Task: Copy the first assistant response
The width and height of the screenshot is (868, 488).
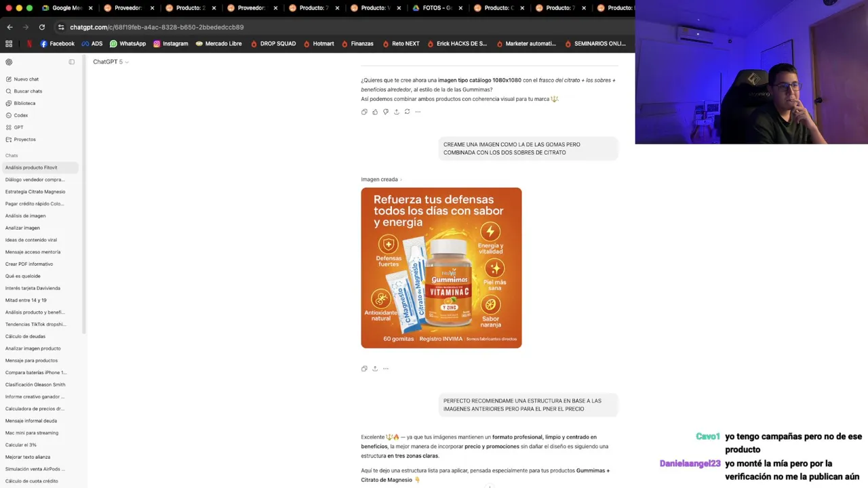Action: (364, 112)
